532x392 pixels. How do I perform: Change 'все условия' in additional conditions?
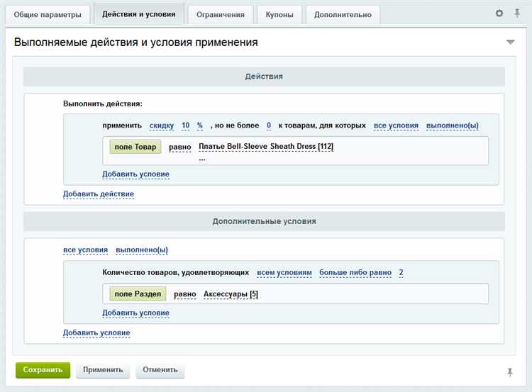(x=86, y=250)
